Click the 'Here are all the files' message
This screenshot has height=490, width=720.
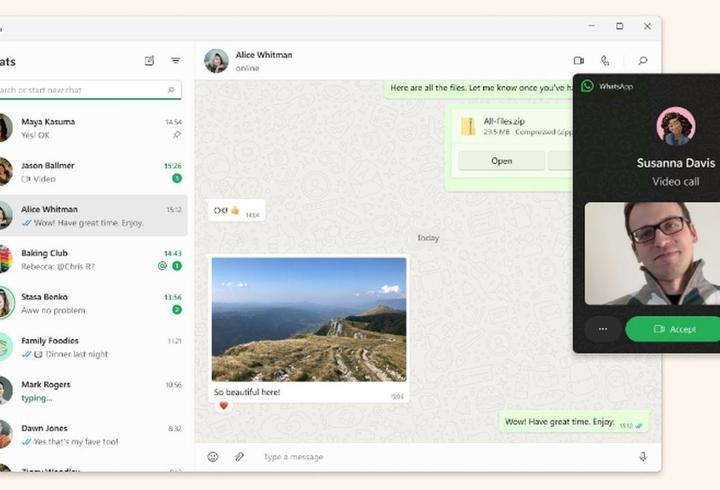(479, 87)
